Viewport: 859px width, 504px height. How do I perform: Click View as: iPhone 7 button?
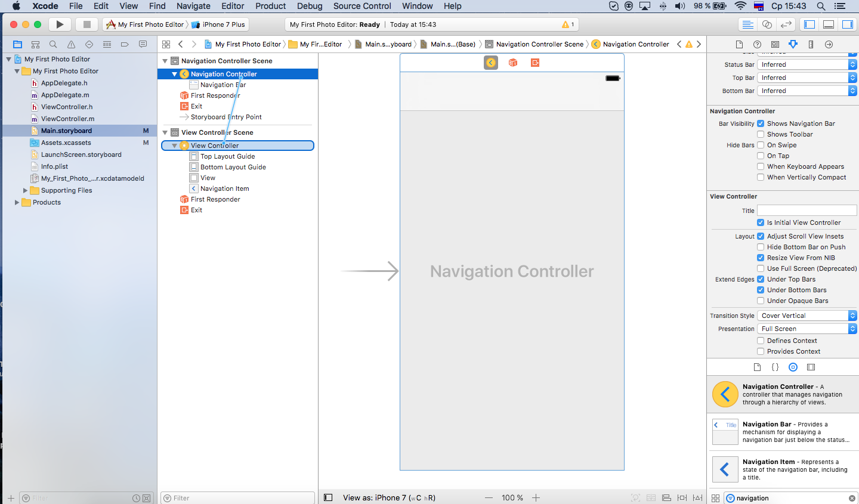[x=389, y=497]
